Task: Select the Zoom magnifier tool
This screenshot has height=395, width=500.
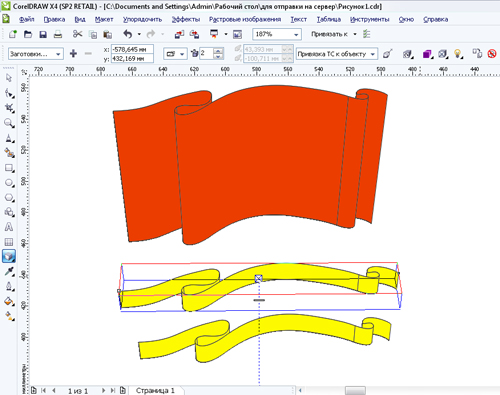Action: (x=9, y=123)
